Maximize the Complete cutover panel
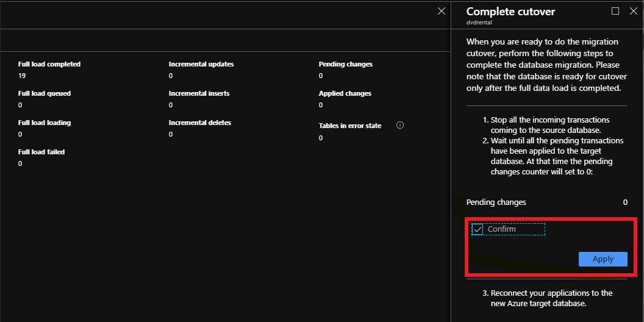The image size is (644, 322). (x=615, y=11)
